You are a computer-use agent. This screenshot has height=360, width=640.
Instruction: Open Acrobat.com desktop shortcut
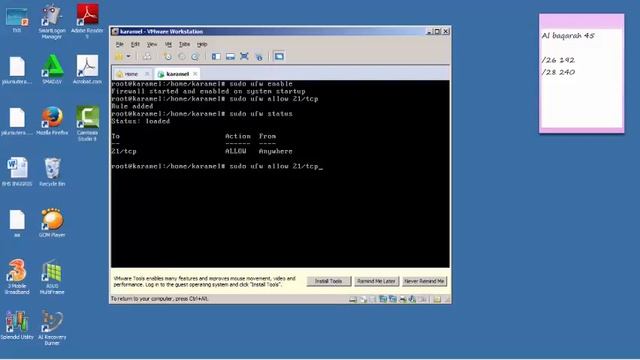click(x=87, y=69)
